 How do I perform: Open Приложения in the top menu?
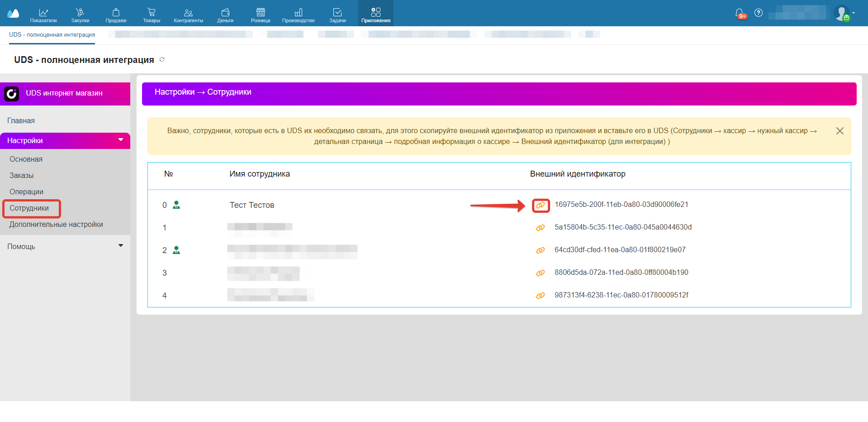(x=375, y=15)
